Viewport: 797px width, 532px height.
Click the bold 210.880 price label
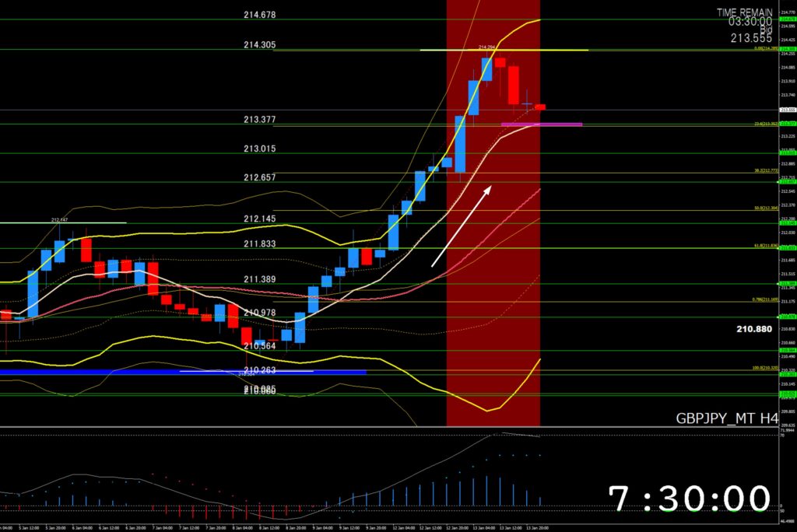coord(753,329)
